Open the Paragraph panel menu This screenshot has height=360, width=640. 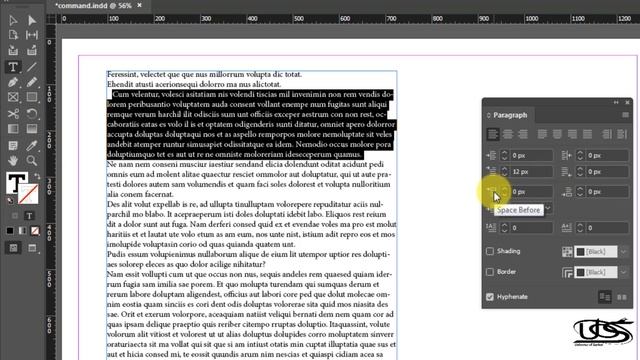coord(625,115)
